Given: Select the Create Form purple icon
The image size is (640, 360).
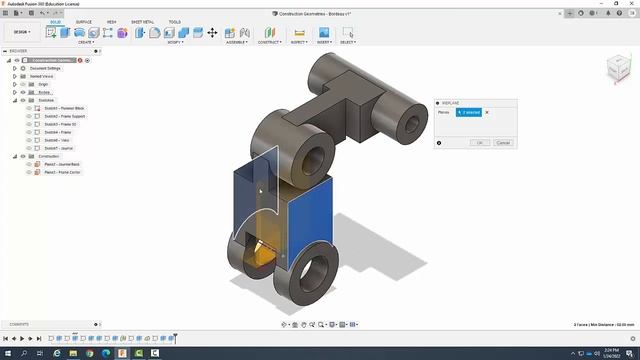Looking at the screenshot, I should pyautogui.click(x=122, y=33).
